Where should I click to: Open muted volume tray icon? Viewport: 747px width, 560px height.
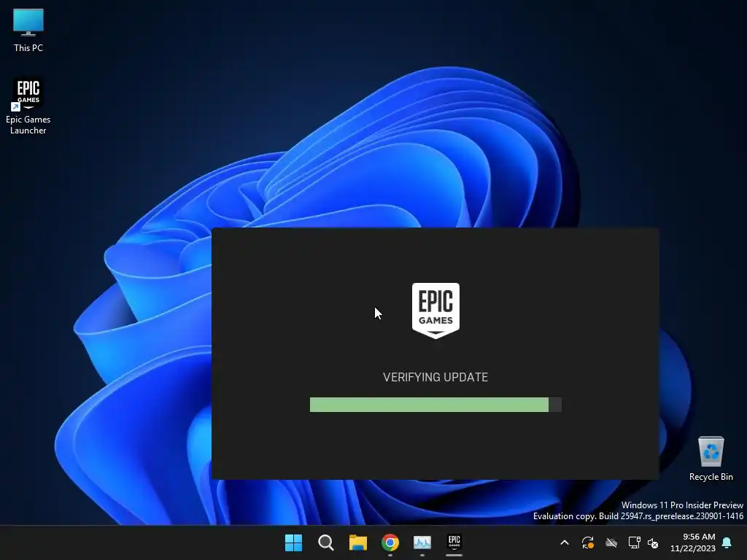click(653, 542)
